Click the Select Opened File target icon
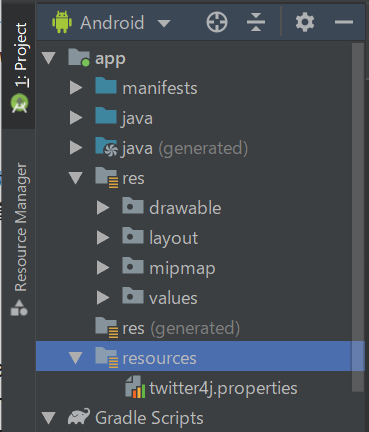The width and height of the screenshot is (369, 432). tap(217, 22)
